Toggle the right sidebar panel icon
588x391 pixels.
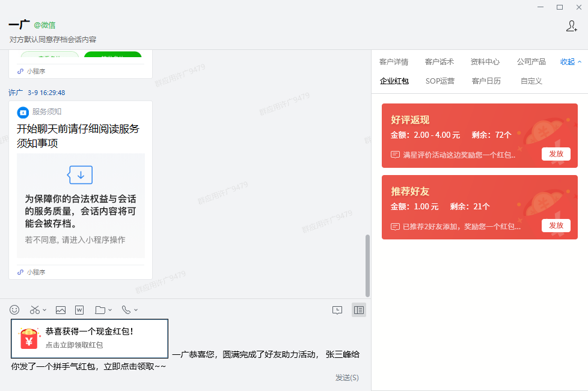358,310
